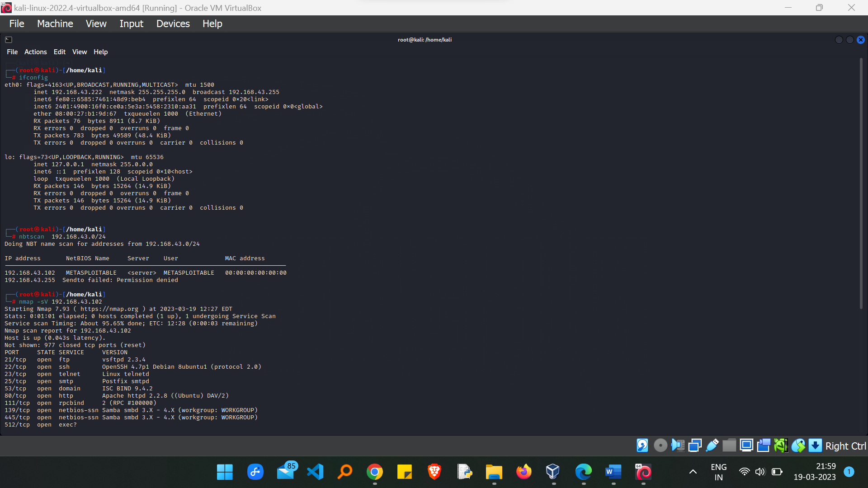The width and height of the screenshot is (868, 488).
Task: Click the display settings status icon
Action: pyautogui.click(x=746, y=446)
